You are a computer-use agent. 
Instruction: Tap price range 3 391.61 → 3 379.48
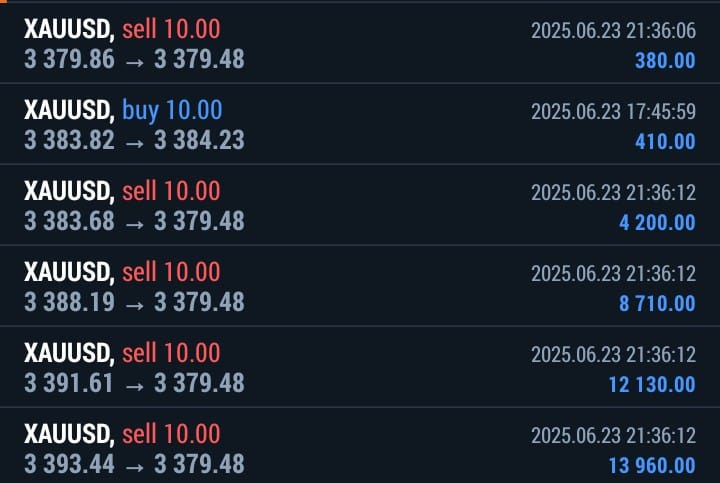pos(134,384)
